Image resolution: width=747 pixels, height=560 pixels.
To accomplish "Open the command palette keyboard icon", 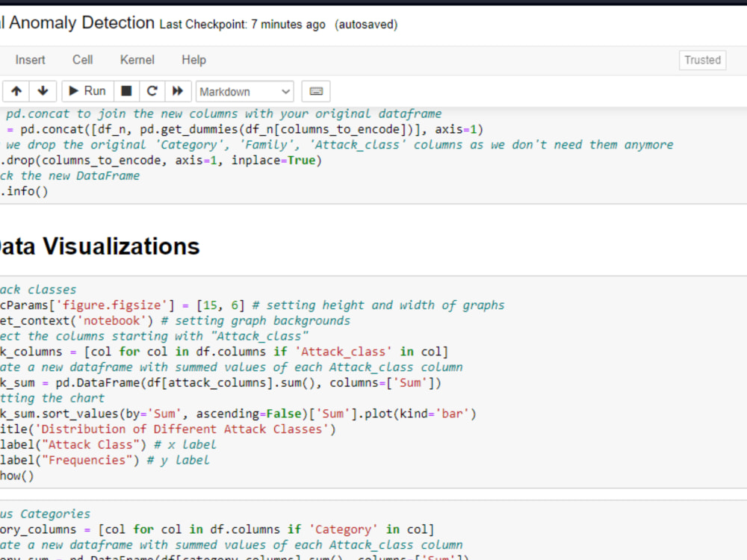I will pyautogui.click(x=315, y=90).
